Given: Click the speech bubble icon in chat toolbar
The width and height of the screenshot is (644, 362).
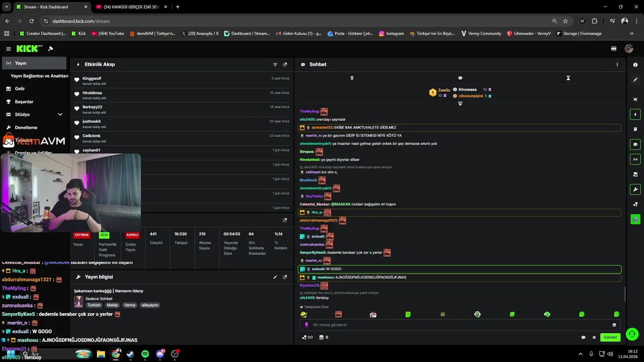Looking at the screenshot, I should 460,78.
